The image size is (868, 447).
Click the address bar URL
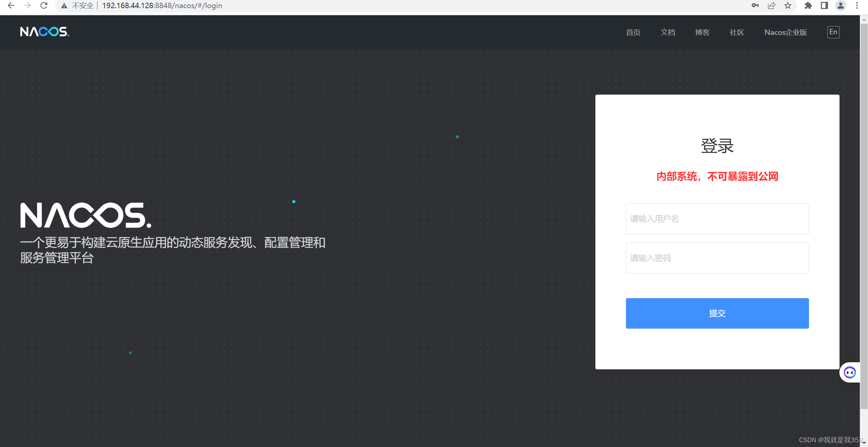click(x=162, y=6)
